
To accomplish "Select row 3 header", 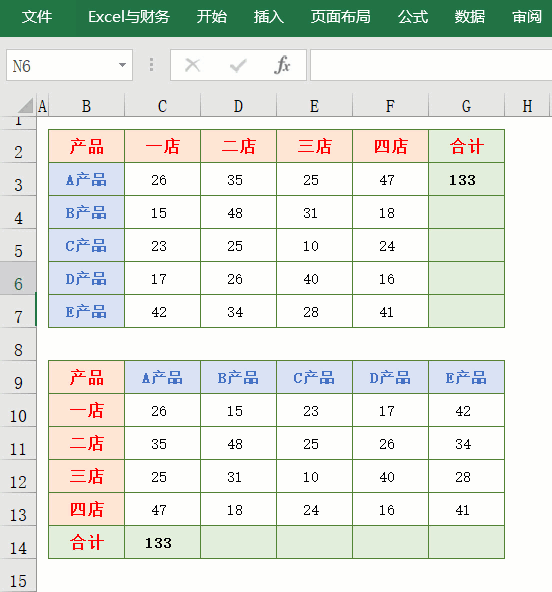I will tap(18, 180).
